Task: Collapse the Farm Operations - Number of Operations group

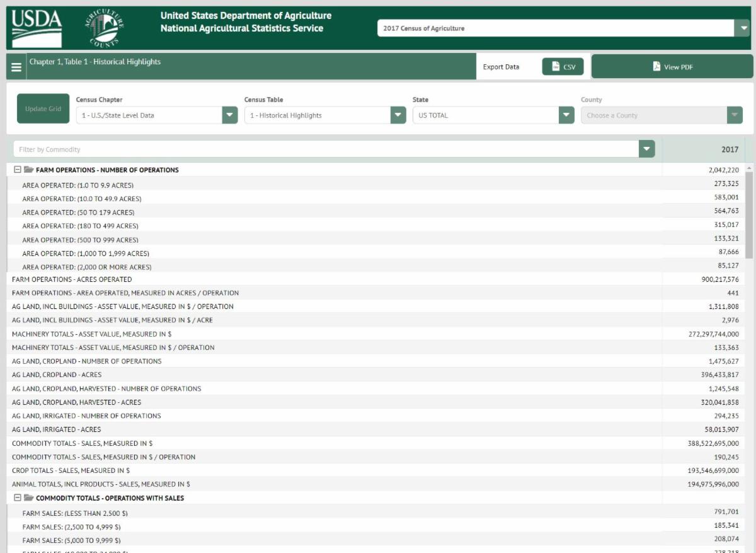Action: [x=18, y=170]
